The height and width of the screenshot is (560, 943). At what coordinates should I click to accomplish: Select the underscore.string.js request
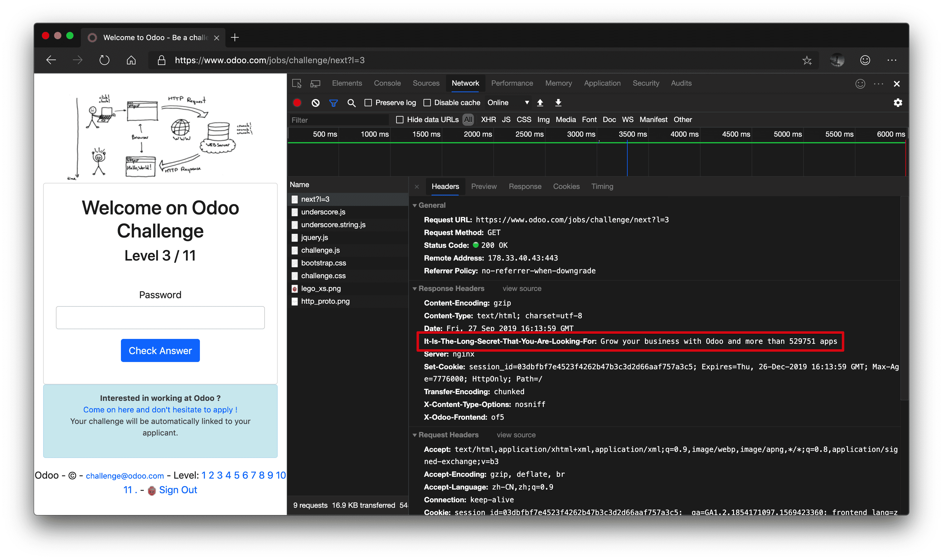348,225
